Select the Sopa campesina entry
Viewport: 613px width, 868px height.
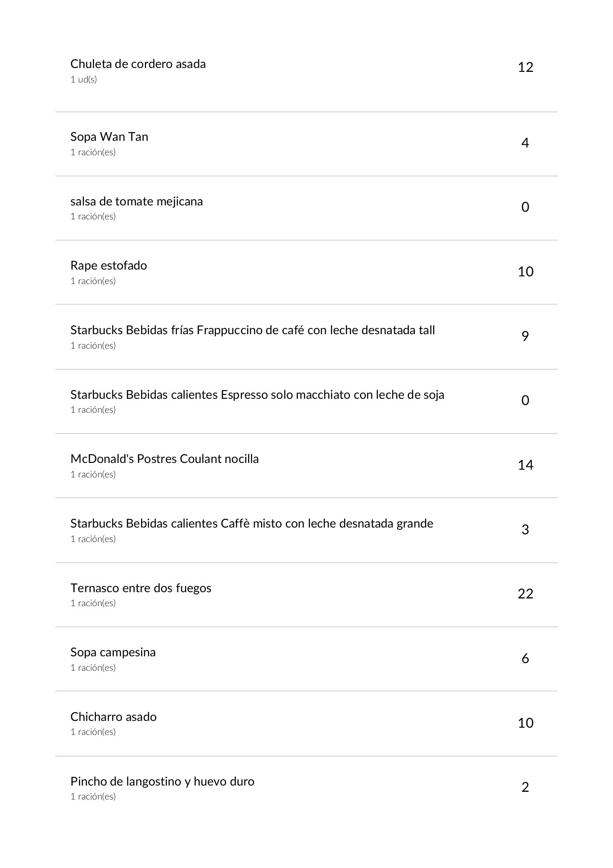113,652
